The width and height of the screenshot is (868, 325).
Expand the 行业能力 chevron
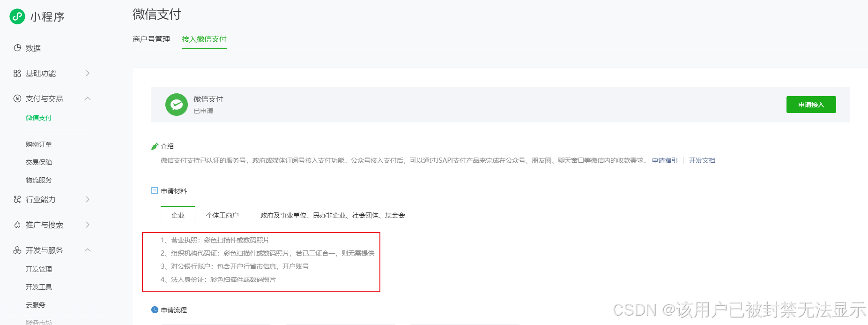(x=88, y=199)
